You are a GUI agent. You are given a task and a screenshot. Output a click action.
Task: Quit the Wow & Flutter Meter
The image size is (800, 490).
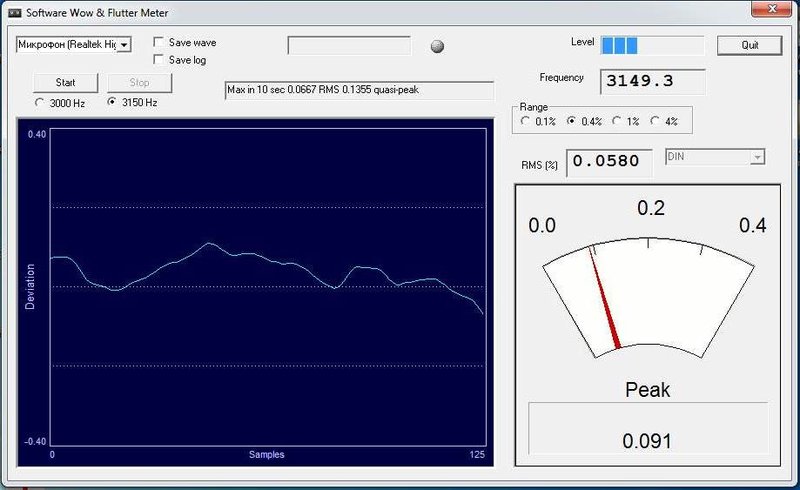[749, 45]
